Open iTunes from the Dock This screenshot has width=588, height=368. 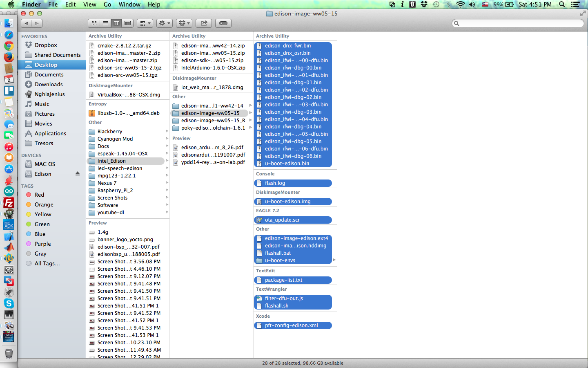9,147
